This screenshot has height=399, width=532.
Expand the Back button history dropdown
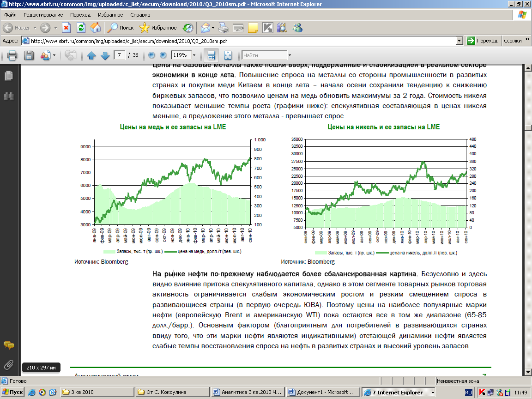tap(35, 28)
